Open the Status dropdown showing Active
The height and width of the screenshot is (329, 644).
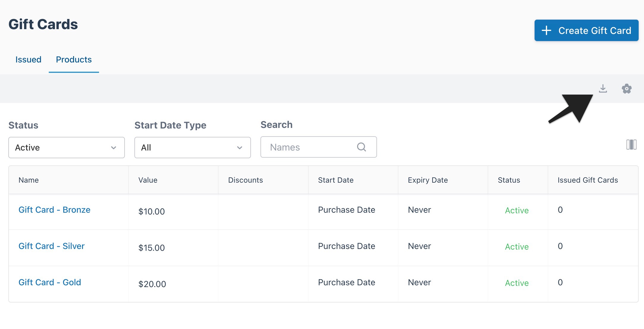point(67,148)
